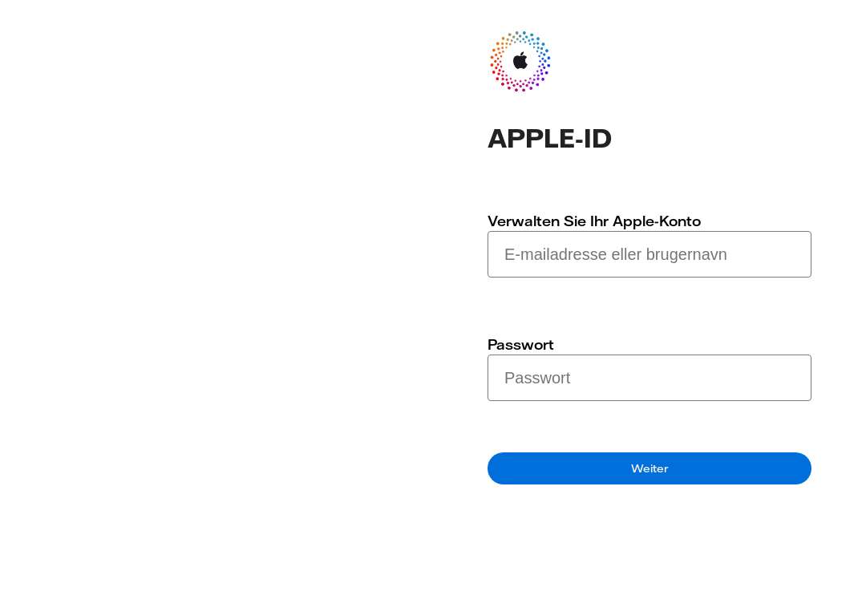Click the blue dots of the logo ring
This screenshot has width=866, height=616.
(x=544, y=55)
